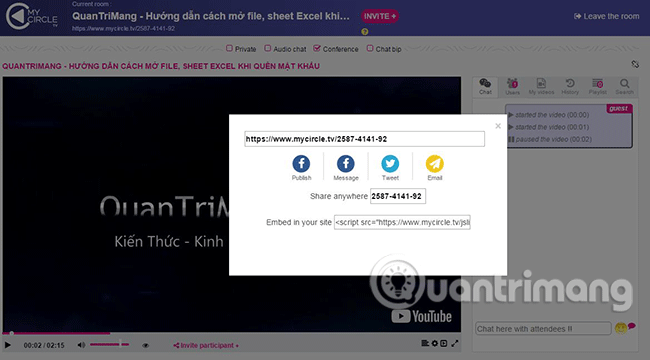Click the Twitter Tweet icon
Screen dimensions: 650x360
[390, 163]
